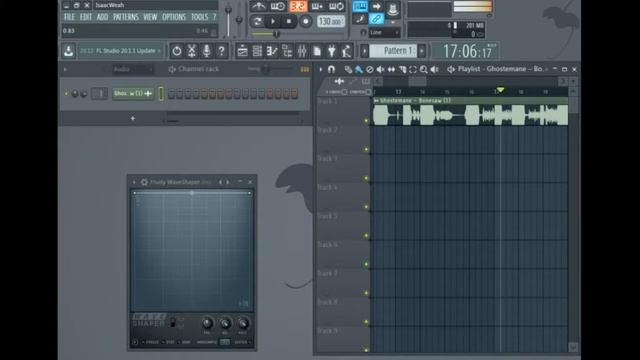
Task: Click the render/cut scissors icon
Action: tap(191, 51)
